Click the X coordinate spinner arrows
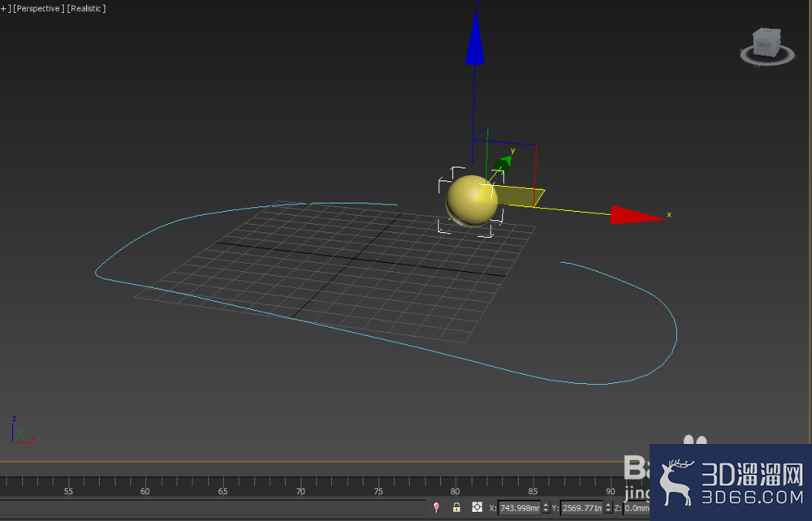 (546, 508)
